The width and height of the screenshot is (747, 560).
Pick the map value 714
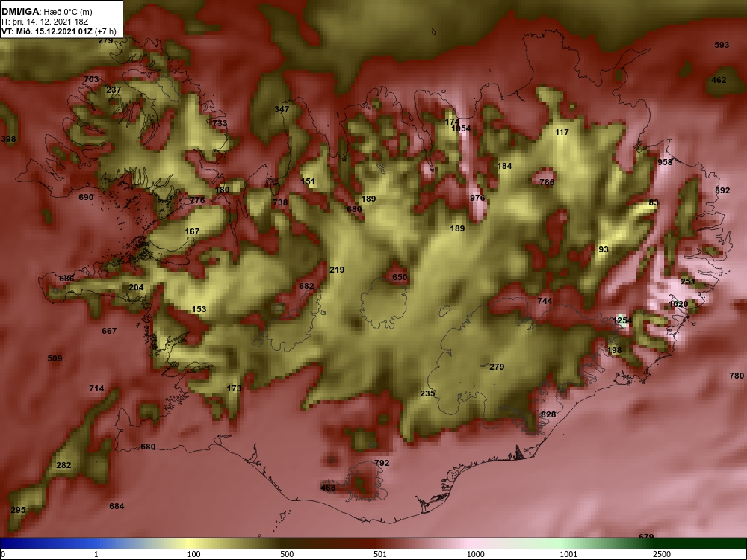pos(96,388)
